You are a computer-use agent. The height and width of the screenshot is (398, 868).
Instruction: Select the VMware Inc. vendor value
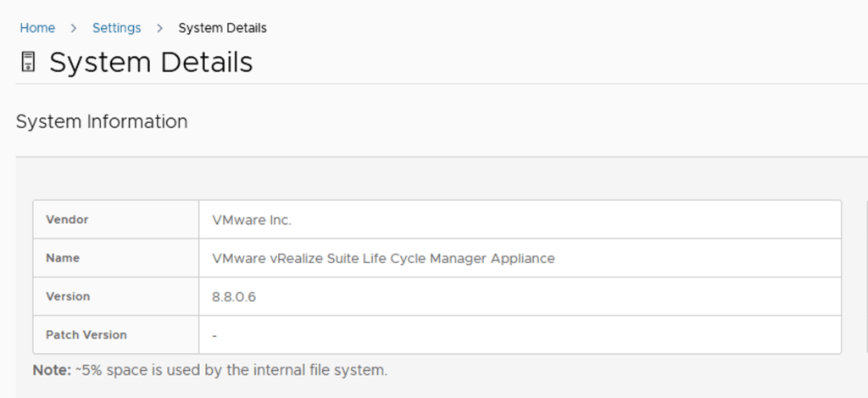(x=252, y=220)
